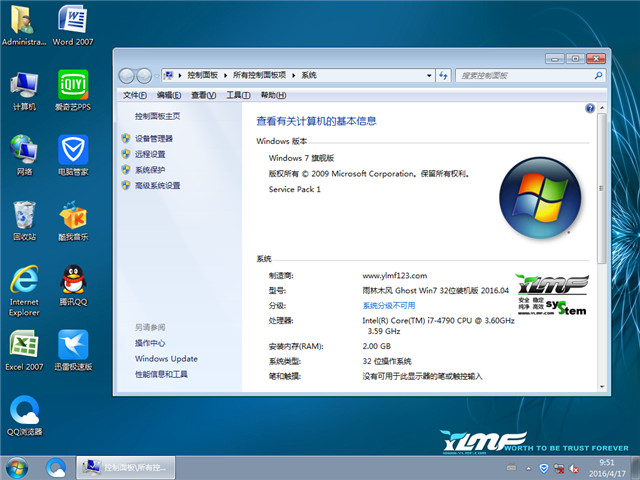Show hidden tray icons arrow
This screenshot has height=480, width=640.
[x=528, y=469]
